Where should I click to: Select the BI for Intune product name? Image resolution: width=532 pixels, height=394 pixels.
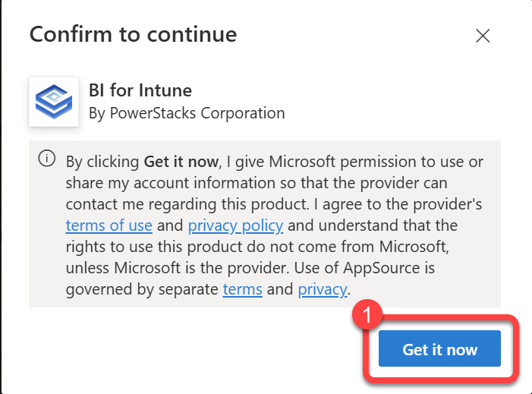click(x=140, y=91)
